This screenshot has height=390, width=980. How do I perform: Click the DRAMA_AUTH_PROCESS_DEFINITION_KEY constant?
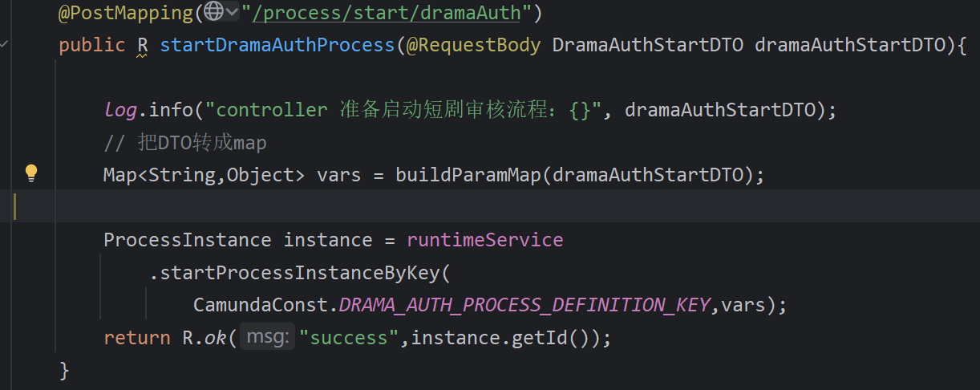pos(524,305)
